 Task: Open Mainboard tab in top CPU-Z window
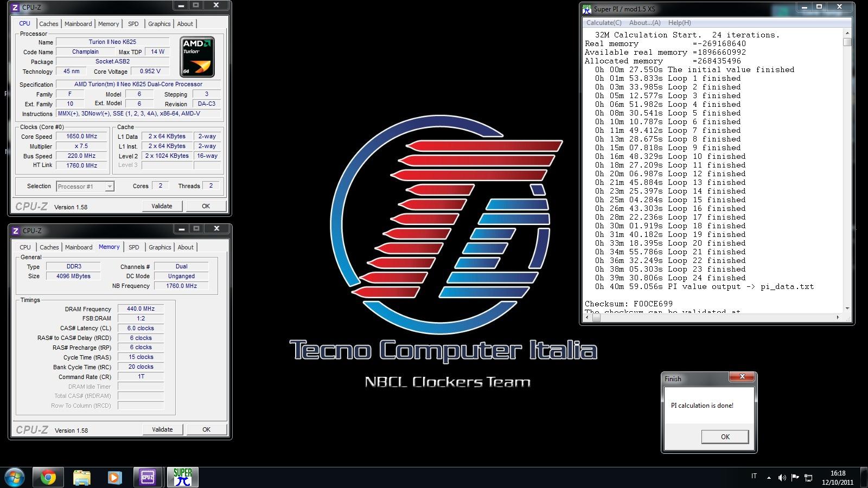tap(78, 24)
